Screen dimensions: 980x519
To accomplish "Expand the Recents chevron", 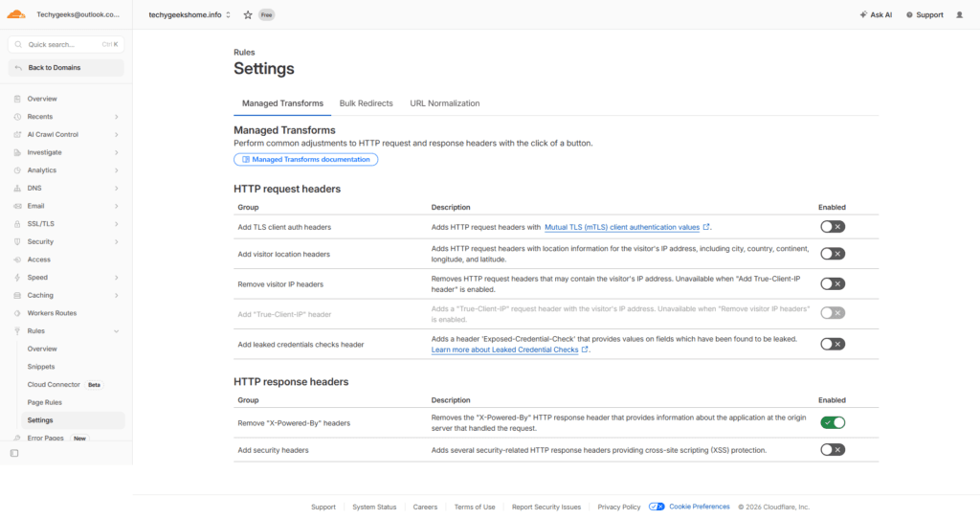I will tap(116, 117).
